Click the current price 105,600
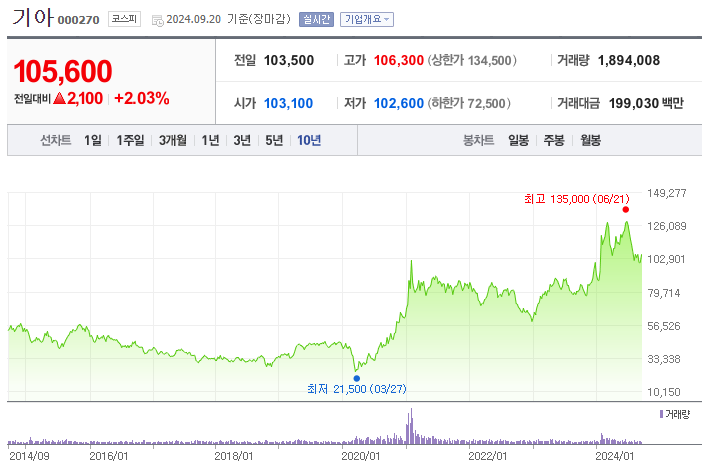702x472 pixels. [63, 71]
